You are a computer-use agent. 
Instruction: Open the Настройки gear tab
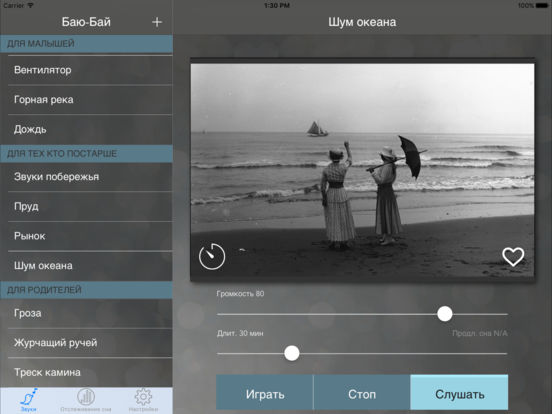pos(143,400)
